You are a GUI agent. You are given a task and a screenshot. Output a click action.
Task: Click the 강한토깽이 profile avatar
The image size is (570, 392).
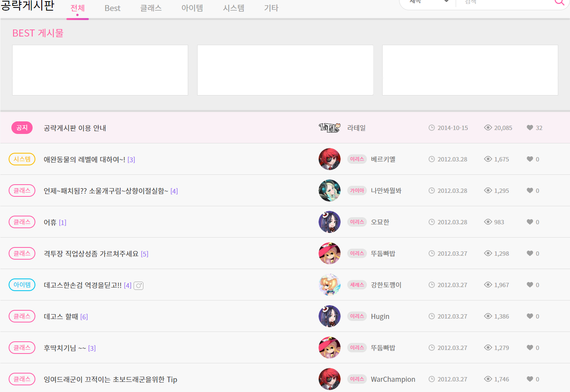tap(329, 285)
